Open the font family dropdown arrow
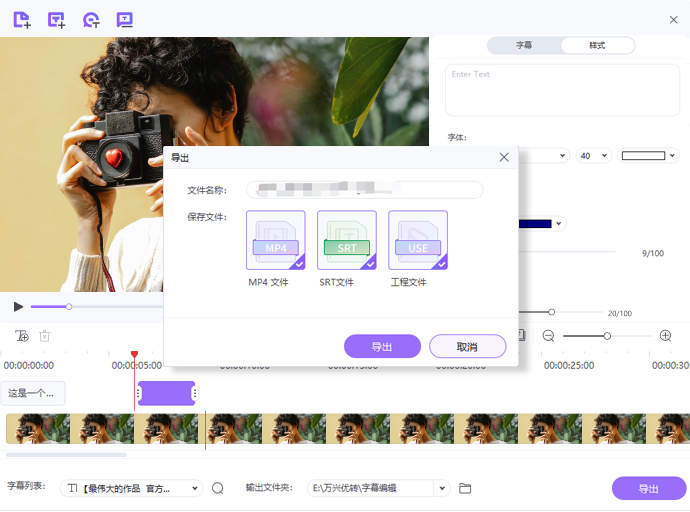690x512 pixels. 562,156
